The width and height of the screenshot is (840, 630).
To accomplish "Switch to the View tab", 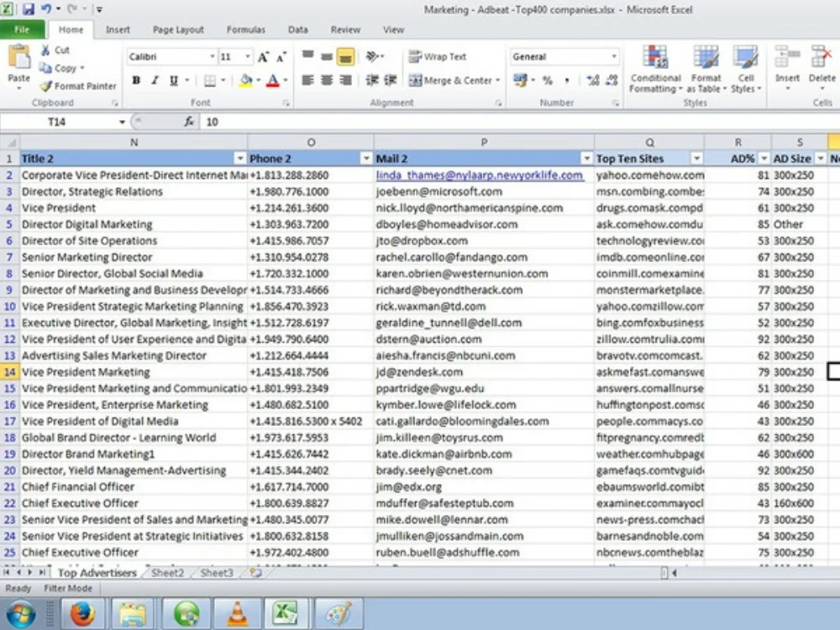I will tap(393, 30).
